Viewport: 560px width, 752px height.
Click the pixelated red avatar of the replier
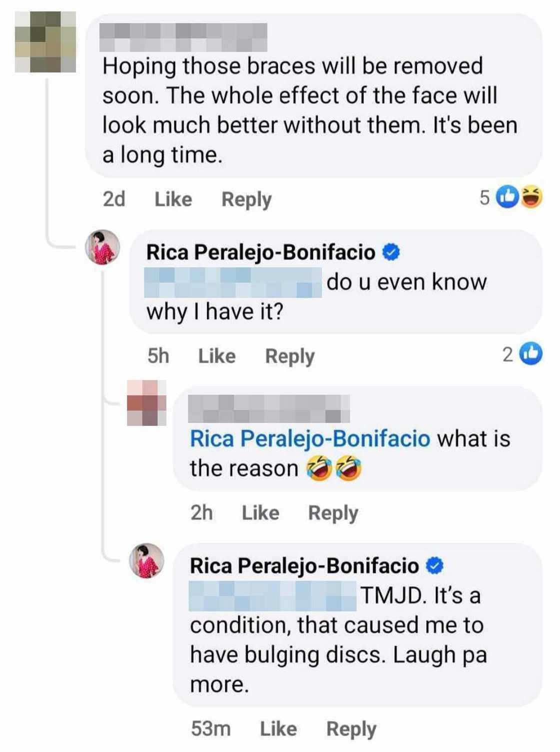click(x=146, y=403)
